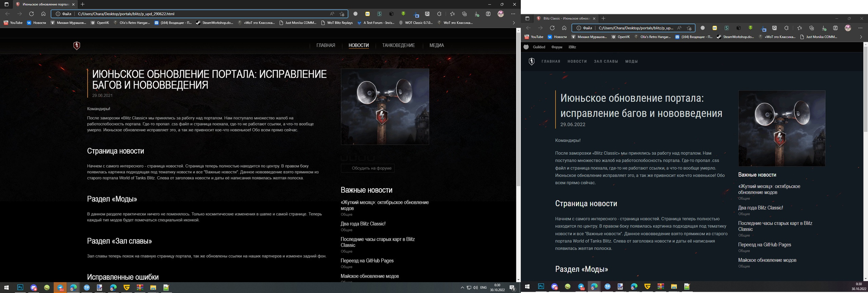Click the Blitz shield logo in the left page header
This screenshot has width=868, height=293.
[77, 45]
